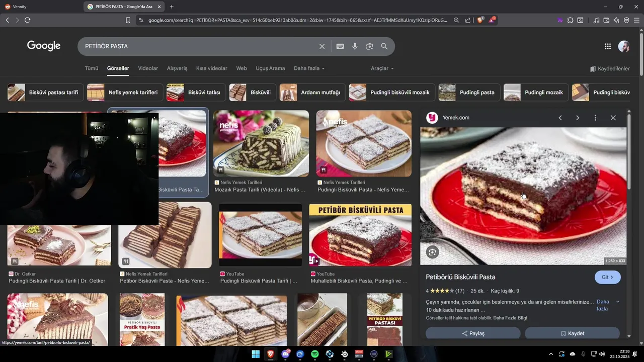The width and height of the screenshot is (644, 362).
Task: Switch to the Tümü results tab
Action: pos(92,68)
